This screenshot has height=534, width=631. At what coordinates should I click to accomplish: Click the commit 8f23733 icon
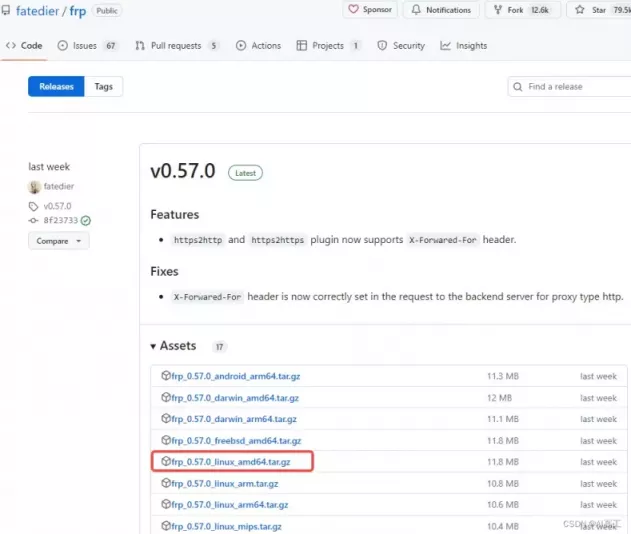[33, 220]
